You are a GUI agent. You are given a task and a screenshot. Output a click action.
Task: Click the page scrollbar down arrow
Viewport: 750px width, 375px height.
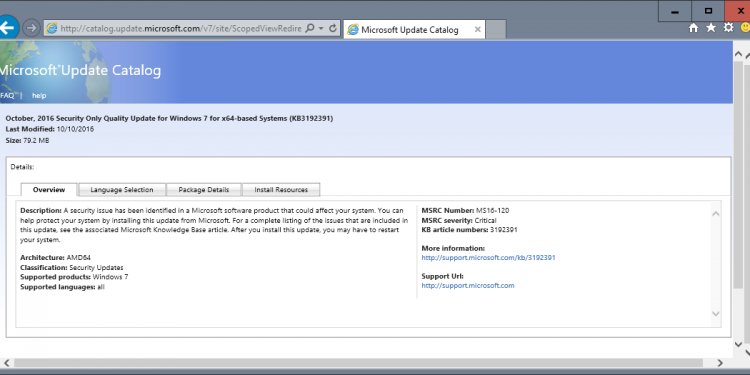tap(739, 343)
